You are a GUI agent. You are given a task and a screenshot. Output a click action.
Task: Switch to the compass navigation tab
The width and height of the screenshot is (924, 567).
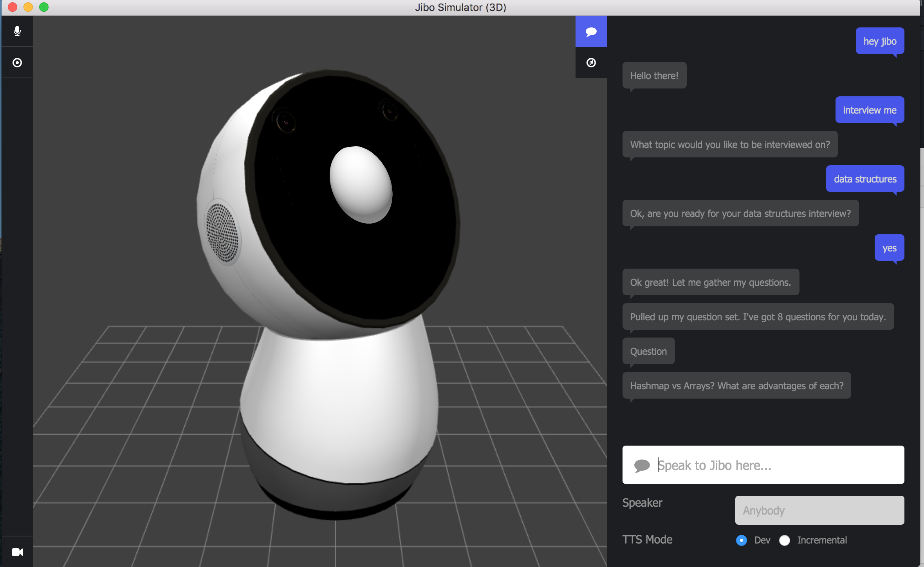coord(591,63)
